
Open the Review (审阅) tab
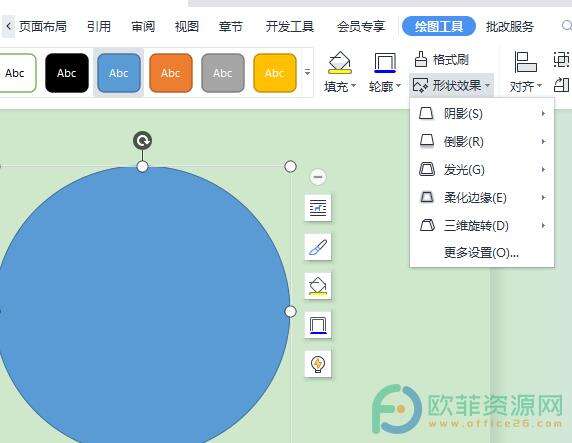pos(143,27)
